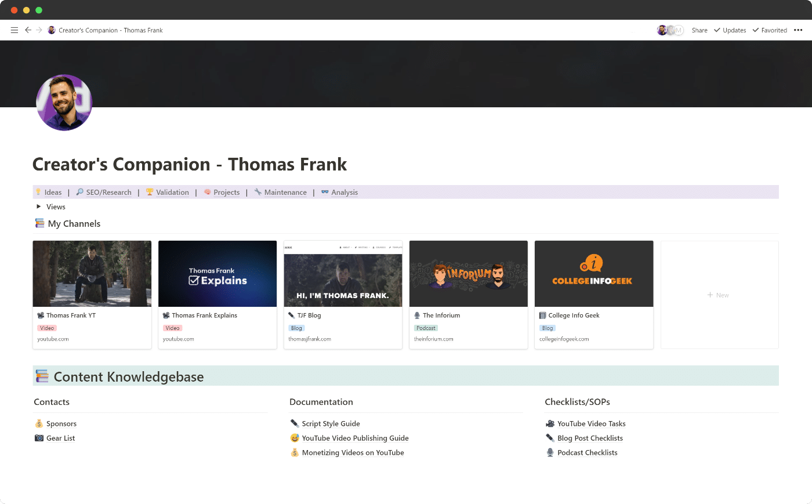Click the pen icon beside Blog Post Checklists
The width and height of the screenshot is (812, 504).
pyautogui.click(x=550, y=438)
